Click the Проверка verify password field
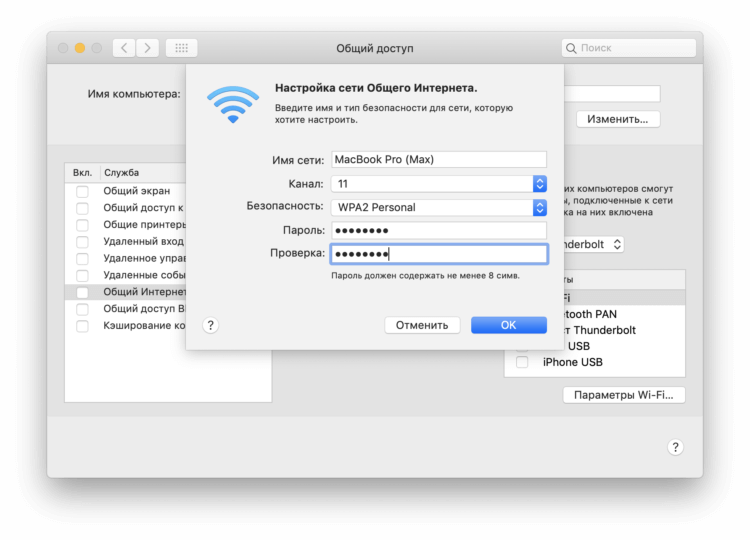The image size is (750, 540). click(x=439, y=253)
